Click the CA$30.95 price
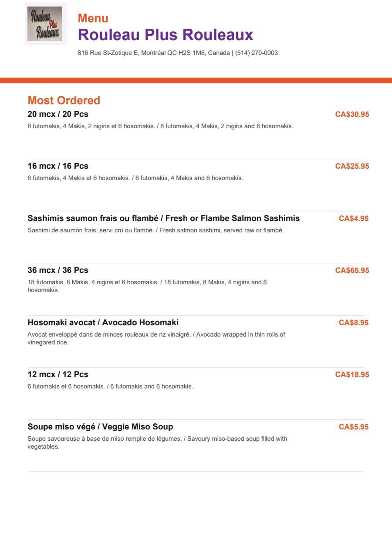The image size is (392, 555). (x=352, y=114)
